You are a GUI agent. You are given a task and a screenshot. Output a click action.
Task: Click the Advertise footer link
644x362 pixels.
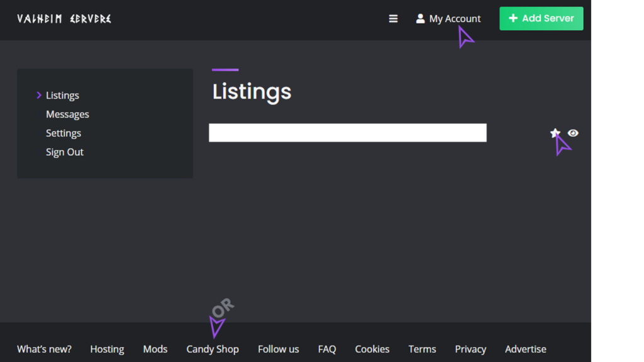(526, 349)
